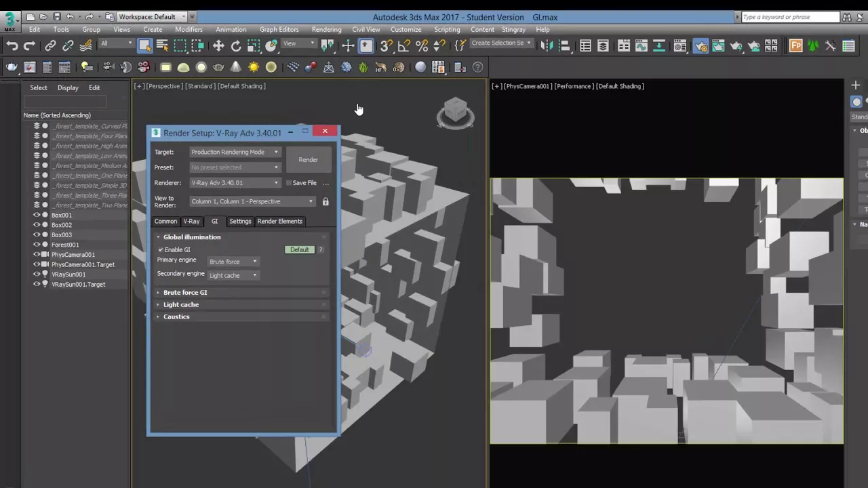Click the green grass icon in second toolbar
The height and width of the screenshot is (488, 868).
pos(363,67)
